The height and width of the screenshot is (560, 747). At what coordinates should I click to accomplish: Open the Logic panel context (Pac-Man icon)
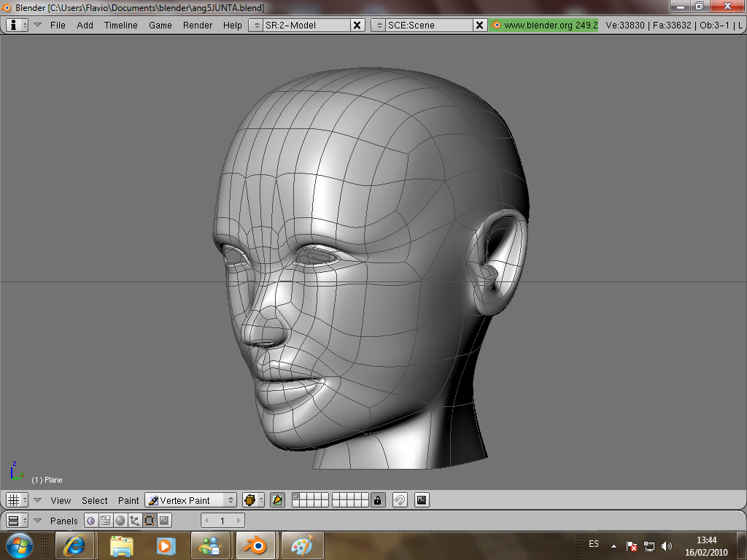pos(90,521)
